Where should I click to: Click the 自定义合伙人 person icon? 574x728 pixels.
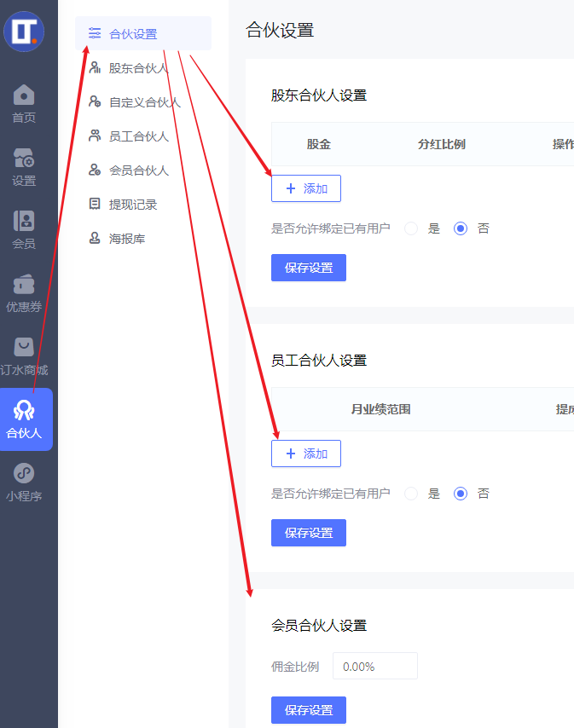95,101
